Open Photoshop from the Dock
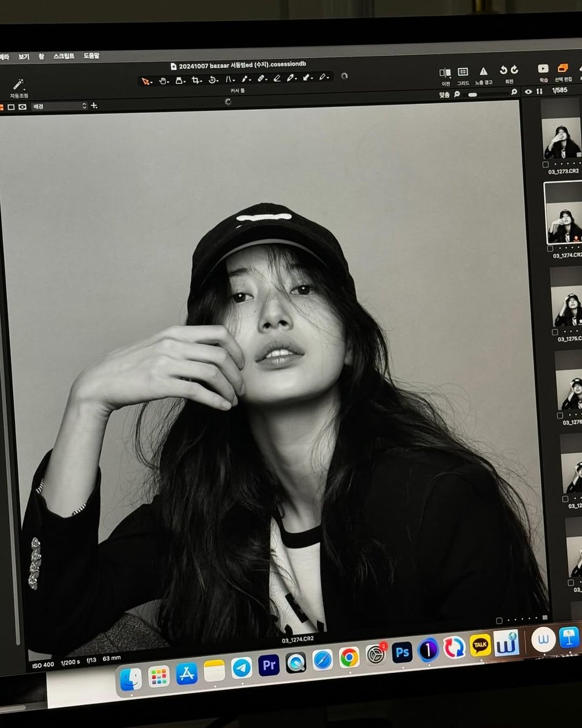 (402, 652)
